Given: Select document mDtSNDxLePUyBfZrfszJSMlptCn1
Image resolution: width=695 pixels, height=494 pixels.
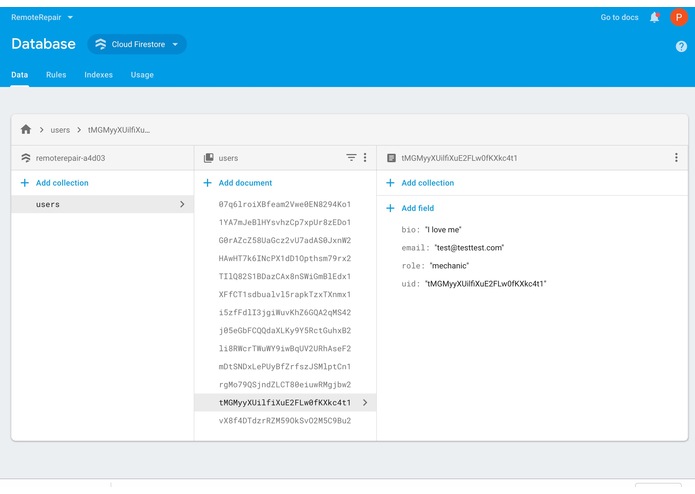Looking at the screenshot, I should [285, 366].
